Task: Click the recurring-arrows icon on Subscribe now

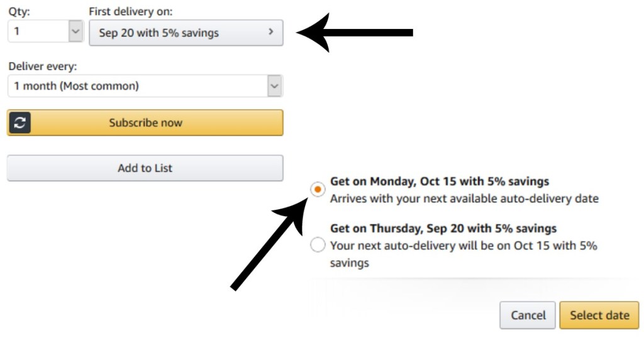Action: tap(19, 123)
